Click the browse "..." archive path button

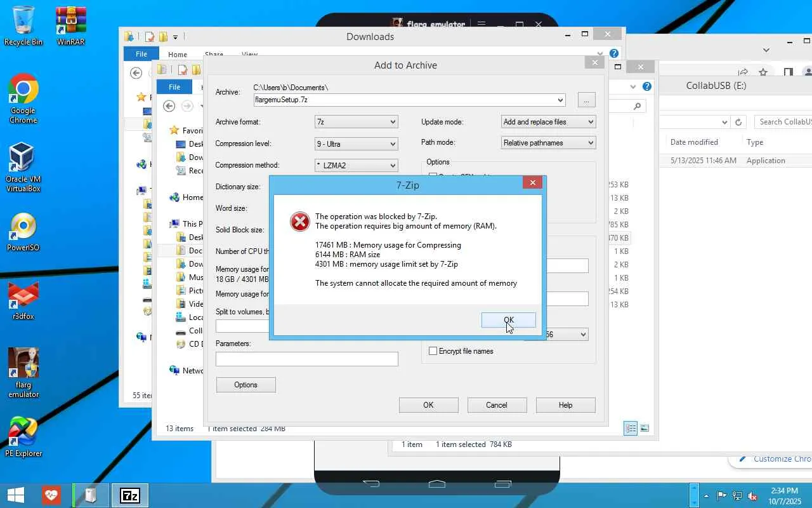tap(587, 100)
